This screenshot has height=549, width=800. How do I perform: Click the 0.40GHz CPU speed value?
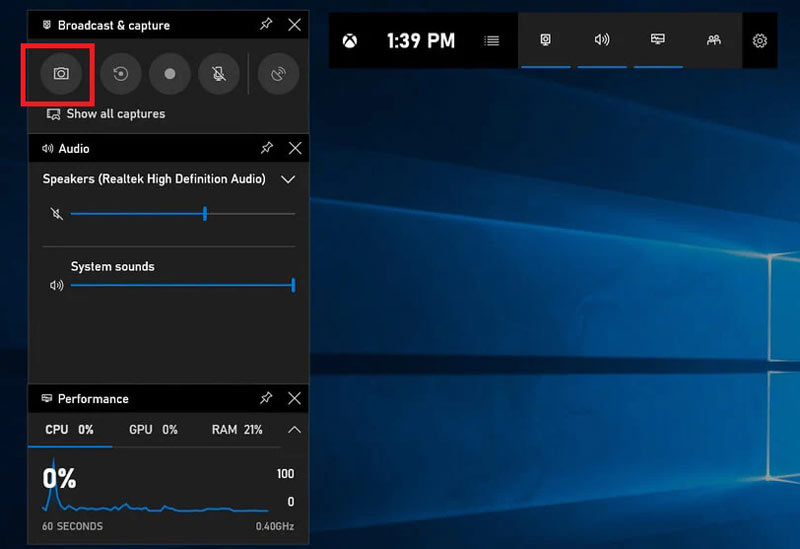pyautogui.click(x=274, y=526)
